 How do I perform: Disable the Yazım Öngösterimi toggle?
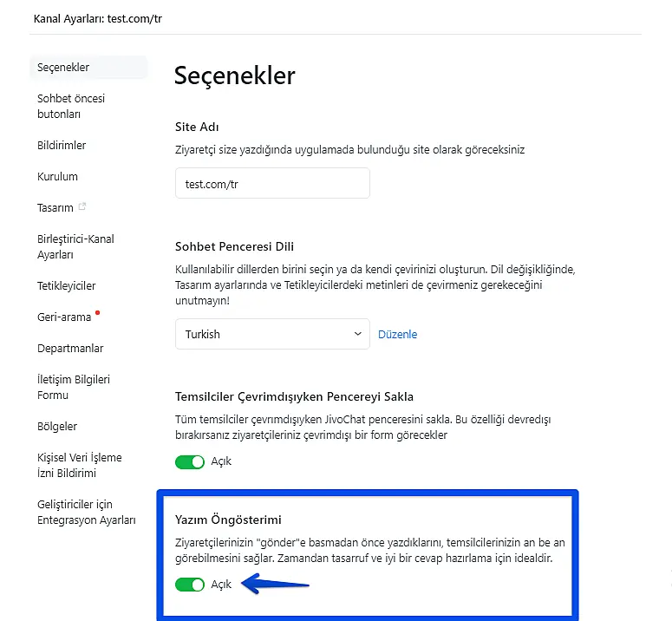click(190, 585)
